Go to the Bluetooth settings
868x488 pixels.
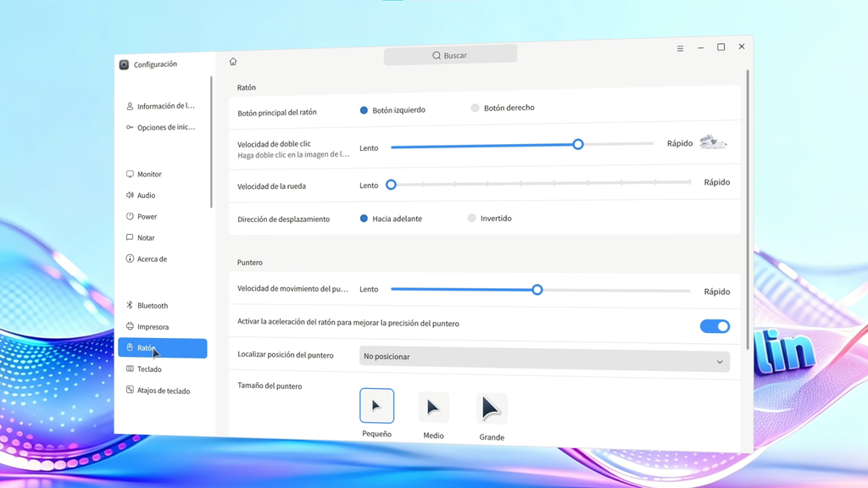click(x=163, y=305)
